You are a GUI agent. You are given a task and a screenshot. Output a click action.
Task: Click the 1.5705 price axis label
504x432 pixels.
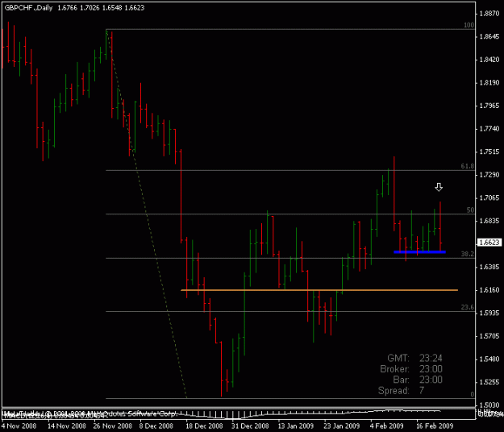tap(489, 336)
